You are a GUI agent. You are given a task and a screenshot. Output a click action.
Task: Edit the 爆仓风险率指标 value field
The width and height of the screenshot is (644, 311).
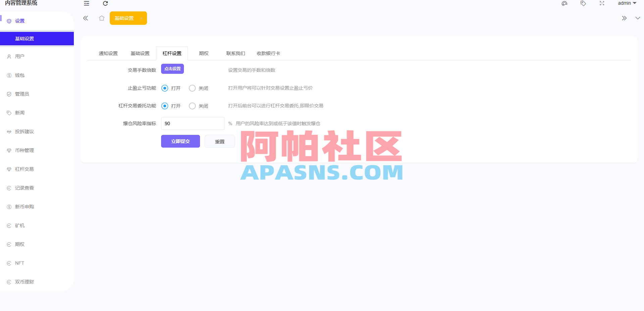193,123
